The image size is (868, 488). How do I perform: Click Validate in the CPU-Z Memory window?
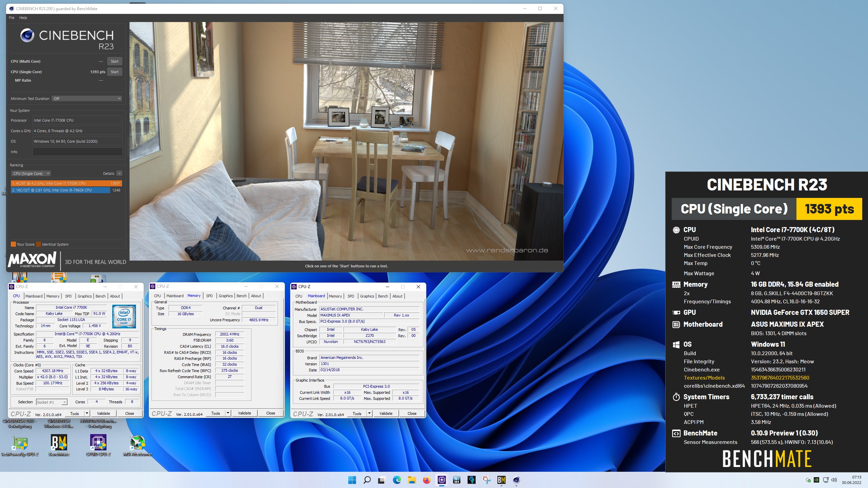244,413
